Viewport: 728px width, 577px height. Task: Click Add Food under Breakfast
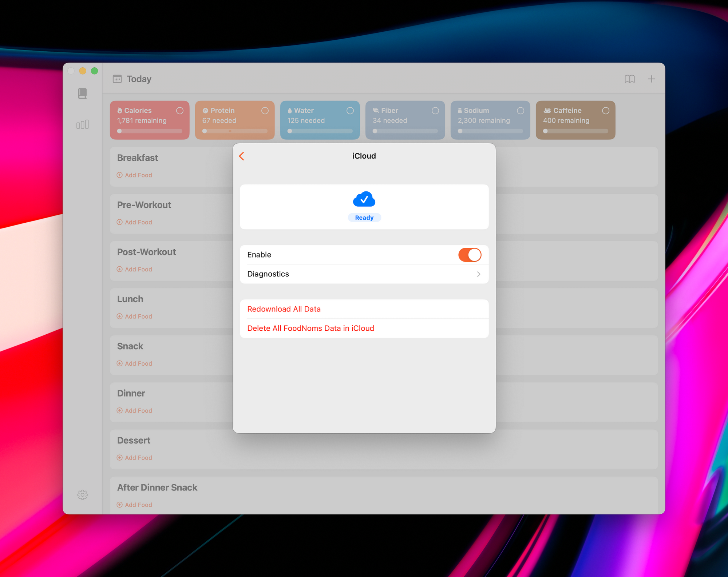[135, 175]
